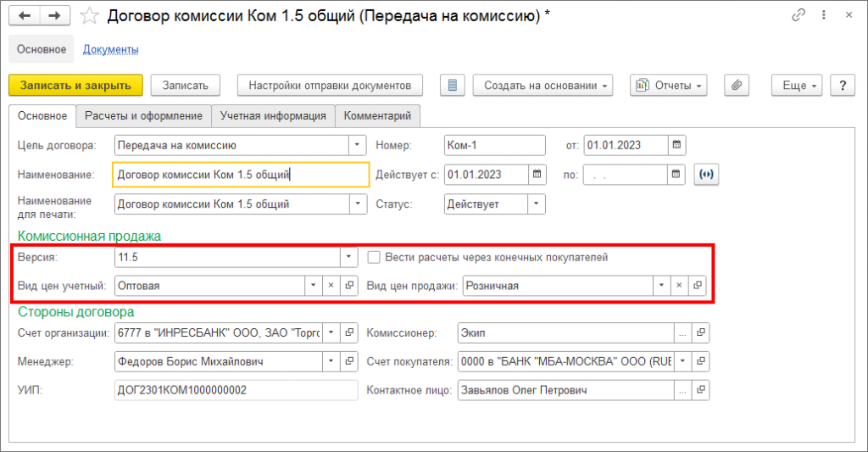Add the contract to favorites with the star
Viewport: 868px width, 452px height.
[89, 16]
